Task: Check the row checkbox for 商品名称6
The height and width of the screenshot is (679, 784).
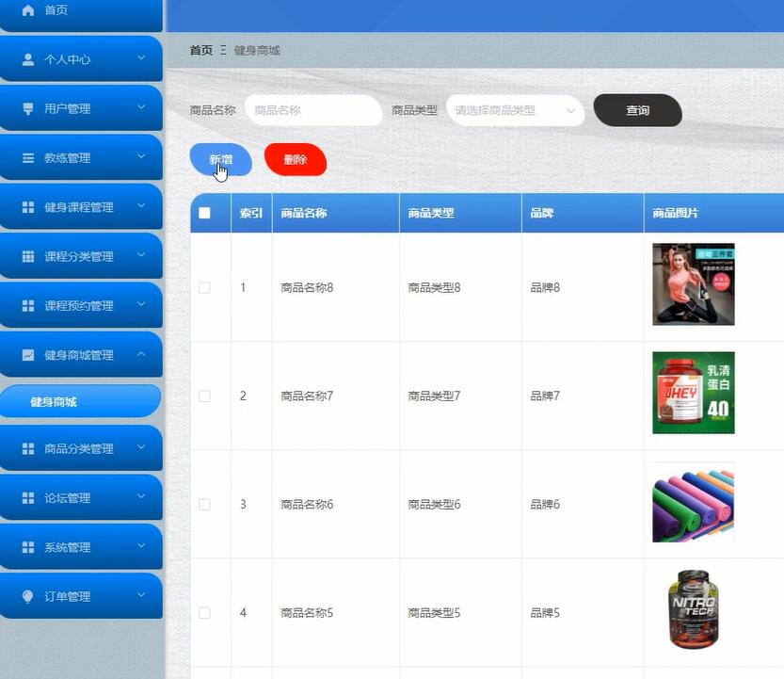Action: point(205,504)
